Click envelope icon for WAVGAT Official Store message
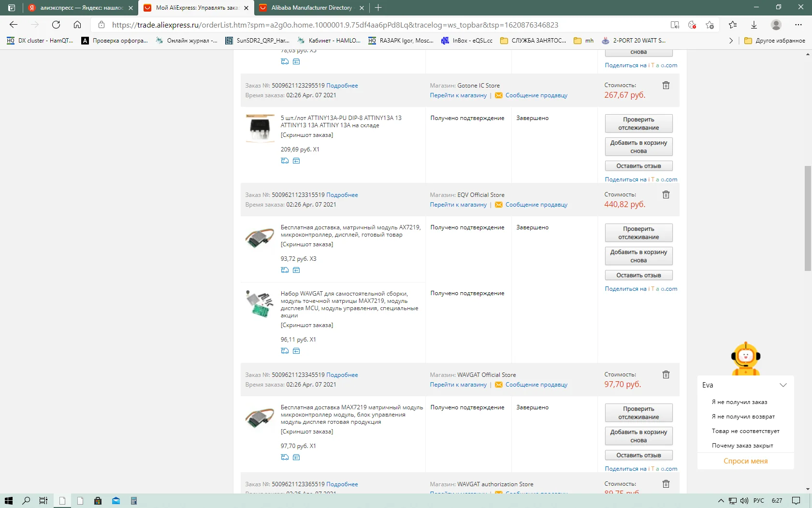The image size is (812, 508). coord(498,385)
